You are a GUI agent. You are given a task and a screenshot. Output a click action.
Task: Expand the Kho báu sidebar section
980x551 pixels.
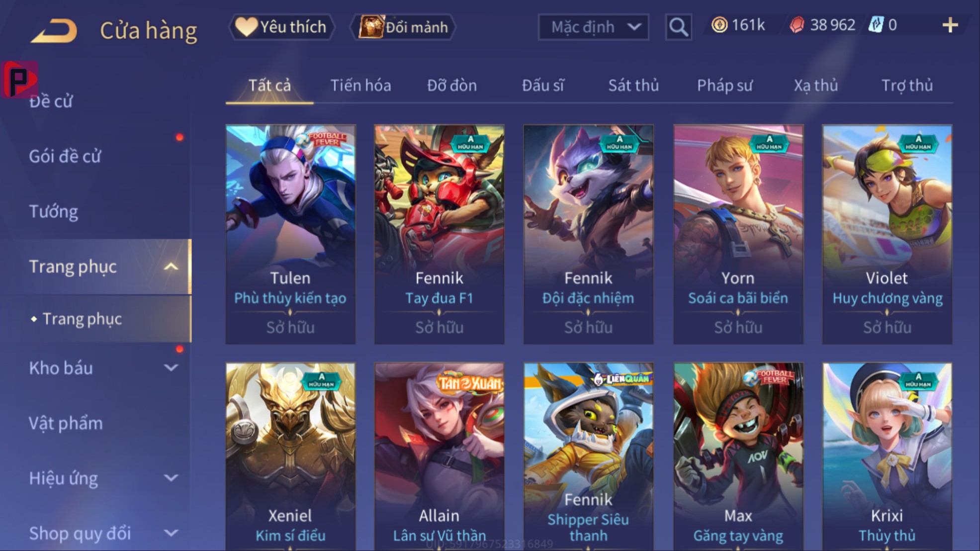pos(171,368)
